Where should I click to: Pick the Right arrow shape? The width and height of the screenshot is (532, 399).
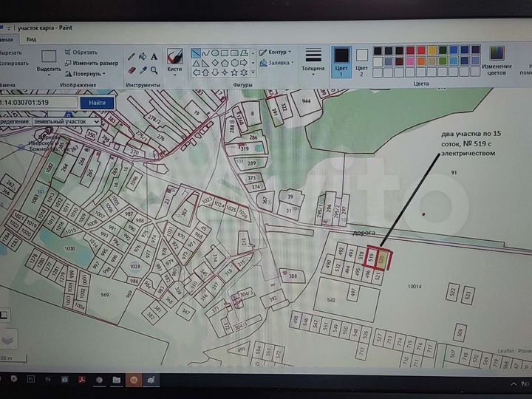pyautogui.click(x=244, y=63)
